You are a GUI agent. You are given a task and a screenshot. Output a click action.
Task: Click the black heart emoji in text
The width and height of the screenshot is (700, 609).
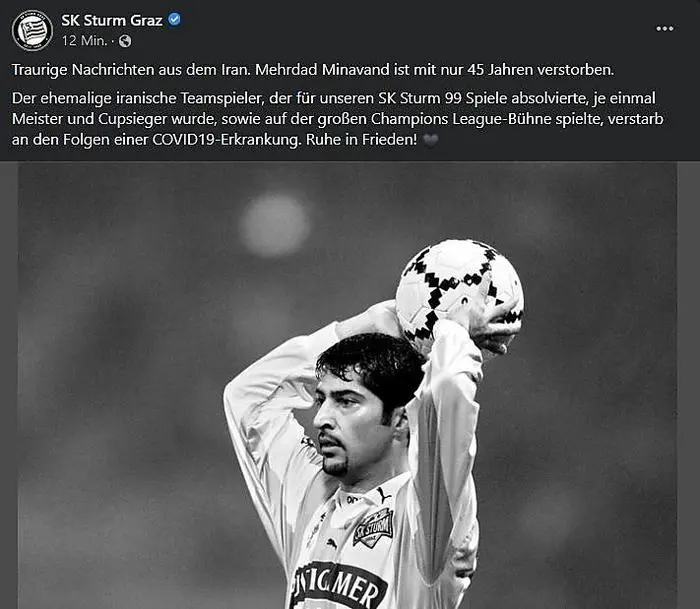(430, 141)
